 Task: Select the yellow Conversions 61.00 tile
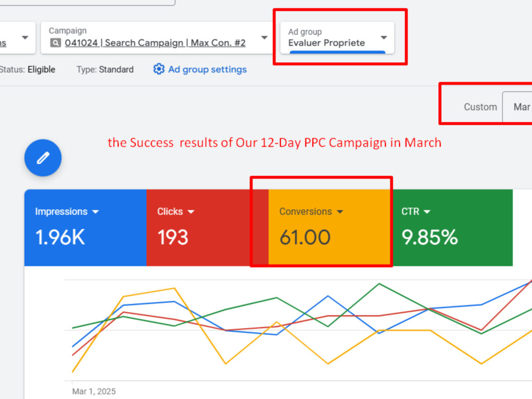coord(329,228)
